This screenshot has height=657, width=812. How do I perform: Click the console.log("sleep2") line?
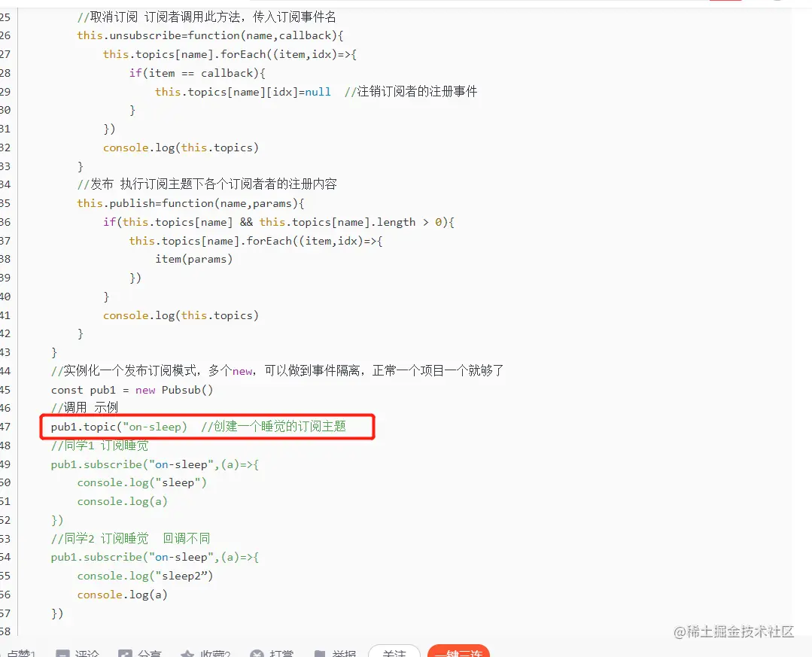145,576
